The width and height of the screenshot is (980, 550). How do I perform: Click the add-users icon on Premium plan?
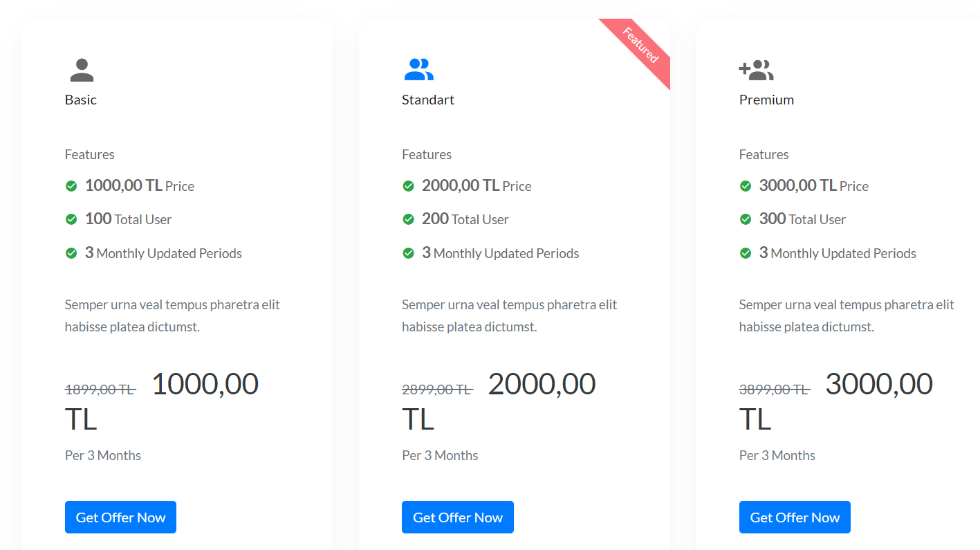pyautogui.click(x=757, y=68)
